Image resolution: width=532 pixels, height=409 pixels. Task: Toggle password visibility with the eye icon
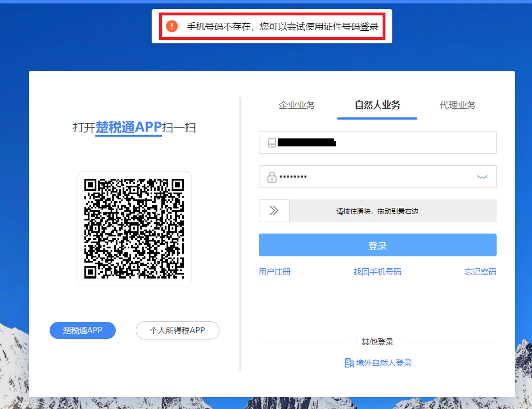click(x=482, y=177)
